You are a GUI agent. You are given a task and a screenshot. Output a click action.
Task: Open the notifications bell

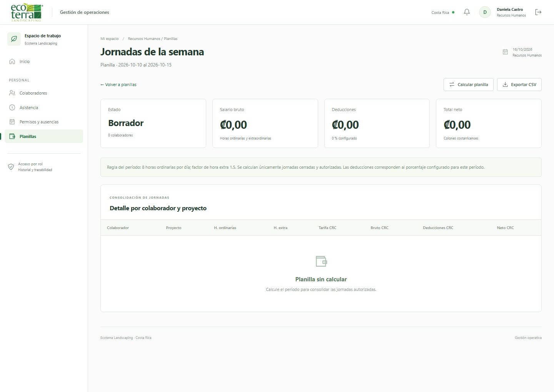pyautogui.click(x=467, y=12)
